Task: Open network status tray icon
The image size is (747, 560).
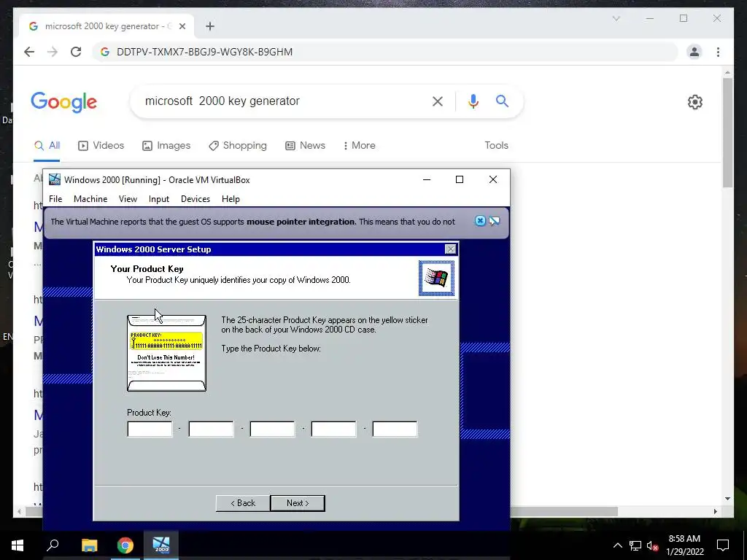Action: (x=635, y=545)
